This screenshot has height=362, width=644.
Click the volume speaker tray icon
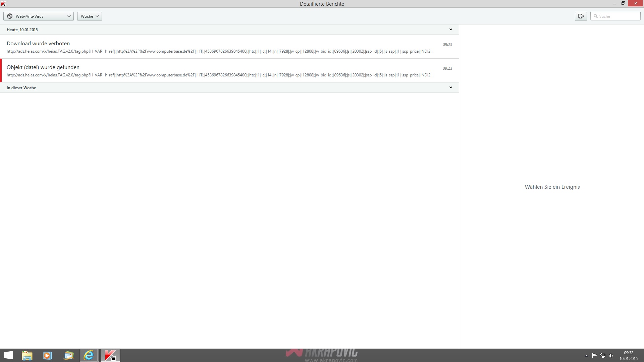click(x=611, y=356)
